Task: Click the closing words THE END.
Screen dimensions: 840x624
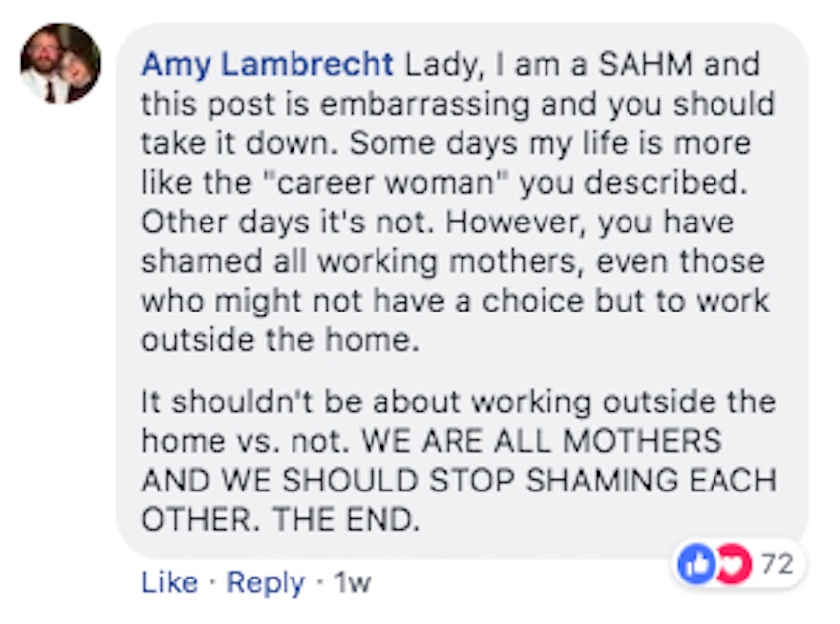Action: (x=346, y=520)
